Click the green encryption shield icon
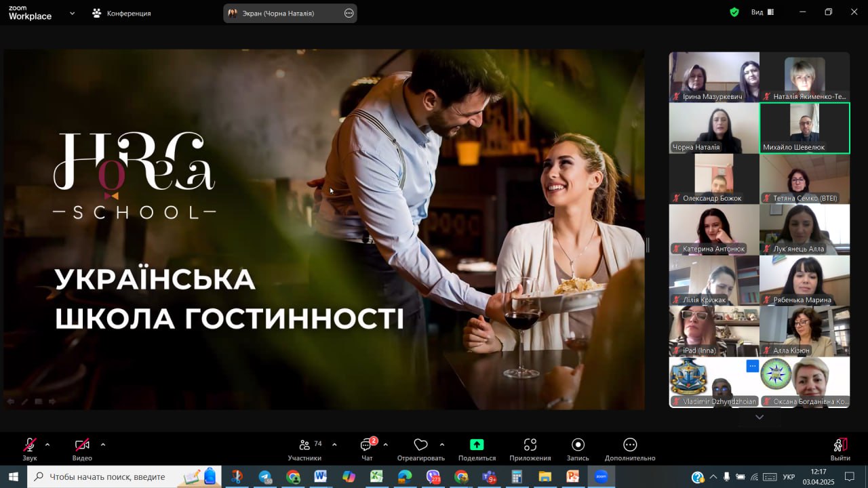Viewport: 868px width, 488px height. point(734,12)
